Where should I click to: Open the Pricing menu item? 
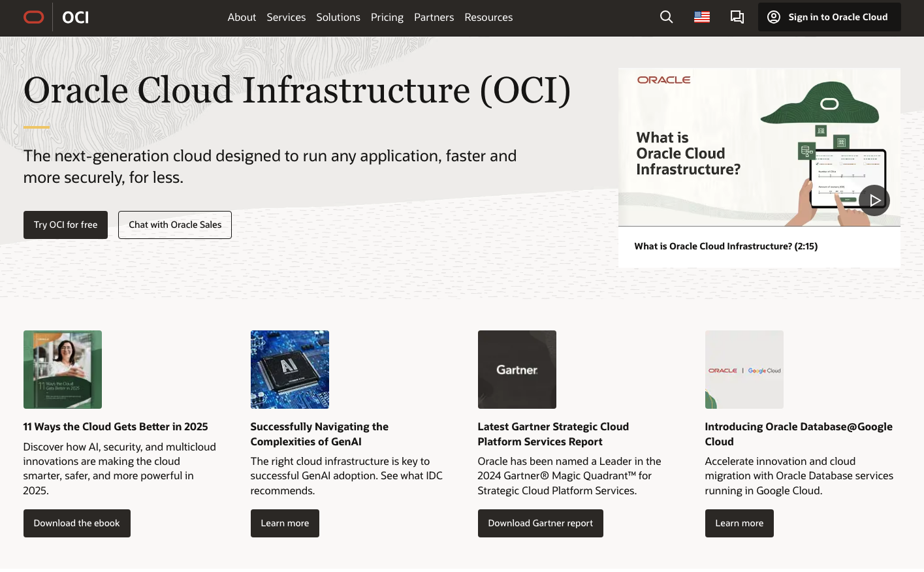(387, 17)
